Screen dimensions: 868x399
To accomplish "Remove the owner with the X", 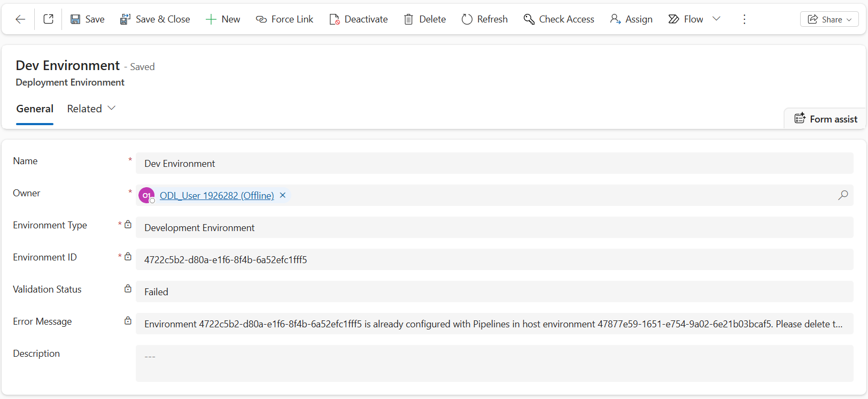I will [283, 195].
